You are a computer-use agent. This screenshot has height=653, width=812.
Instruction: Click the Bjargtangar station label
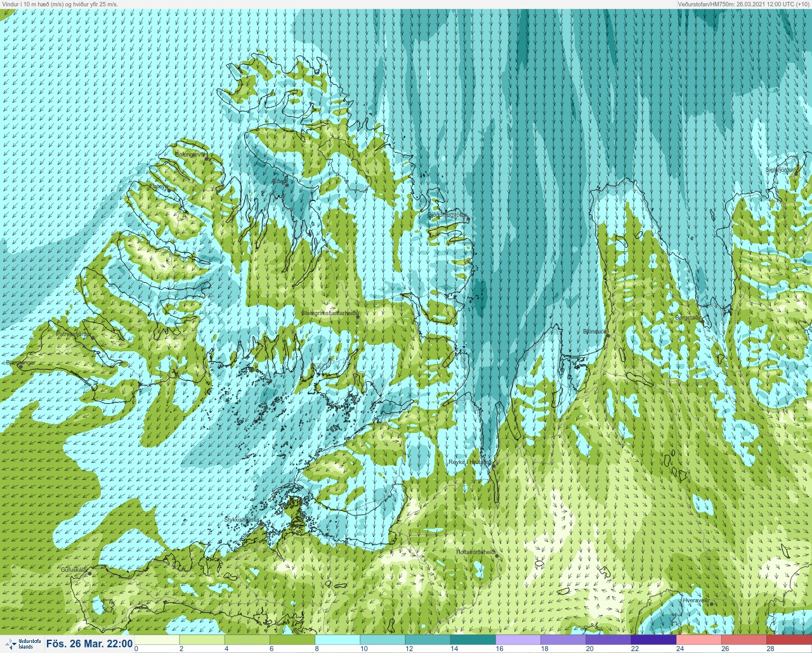pos(21,363)
